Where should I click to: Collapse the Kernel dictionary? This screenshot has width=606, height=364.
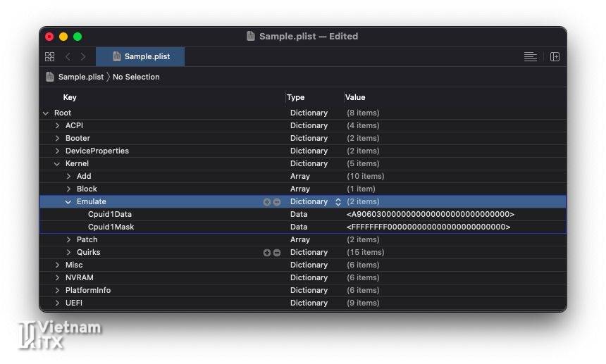coord(58,164)
